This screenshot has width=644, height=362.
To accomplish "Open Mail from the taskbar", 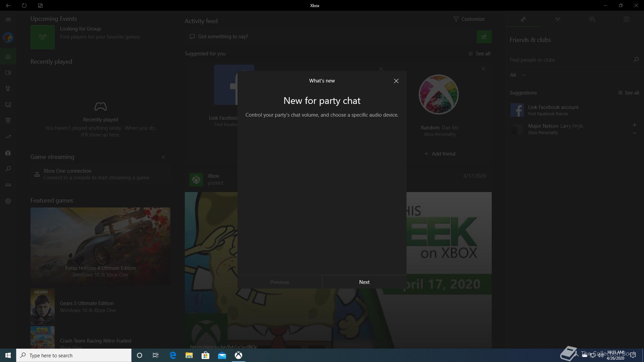I will [222, 355].
